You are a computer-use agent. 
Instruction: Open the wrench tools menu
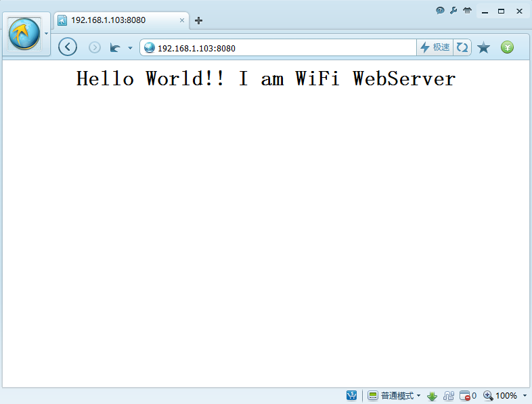point(453,11)
